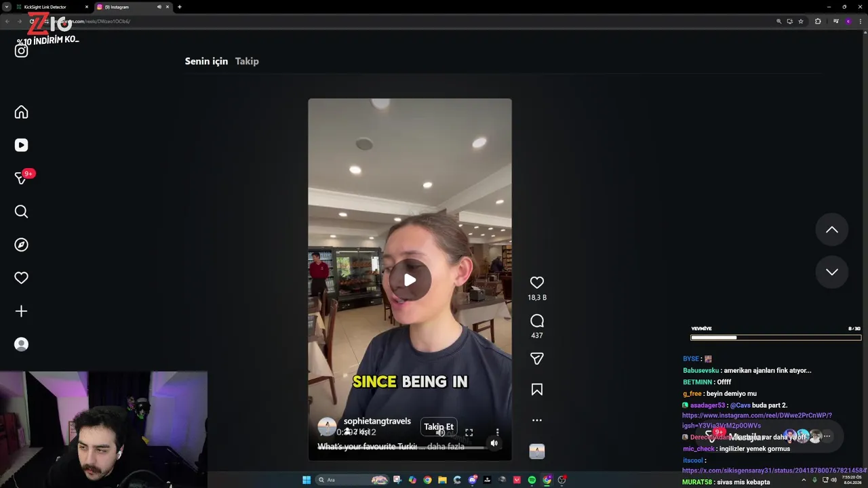The image size is (868, 488).
Task: Open Spotify from the taskbar
Action: click(532, 480)
